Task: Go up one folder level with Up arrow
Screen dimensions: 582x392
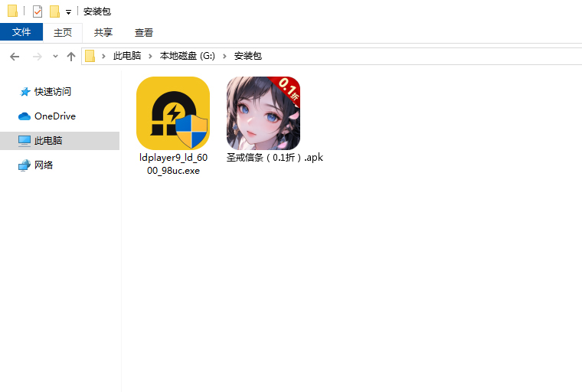Action: pos(71,56)
